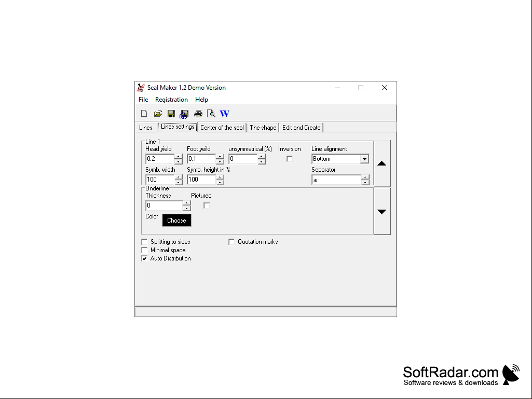
Task: Toggle the Inversion checkbox
Action: (290, 159)
